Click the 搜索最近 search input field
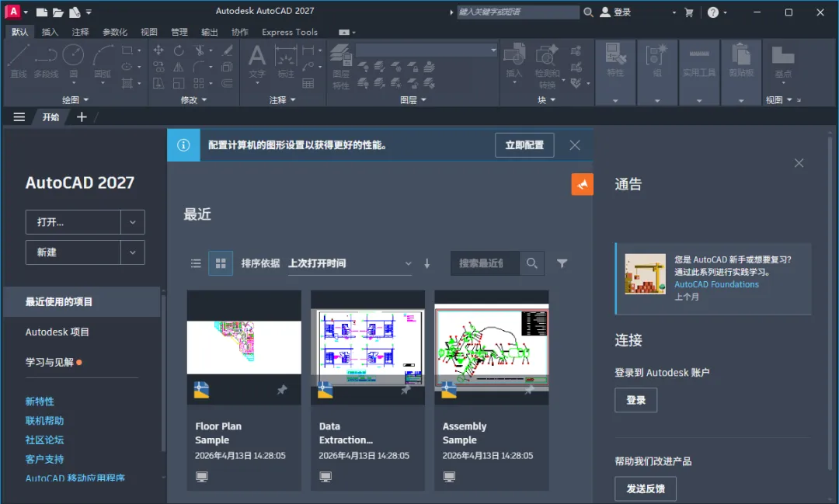Viewport: 839px width, 504px height. tap(485, 263)
